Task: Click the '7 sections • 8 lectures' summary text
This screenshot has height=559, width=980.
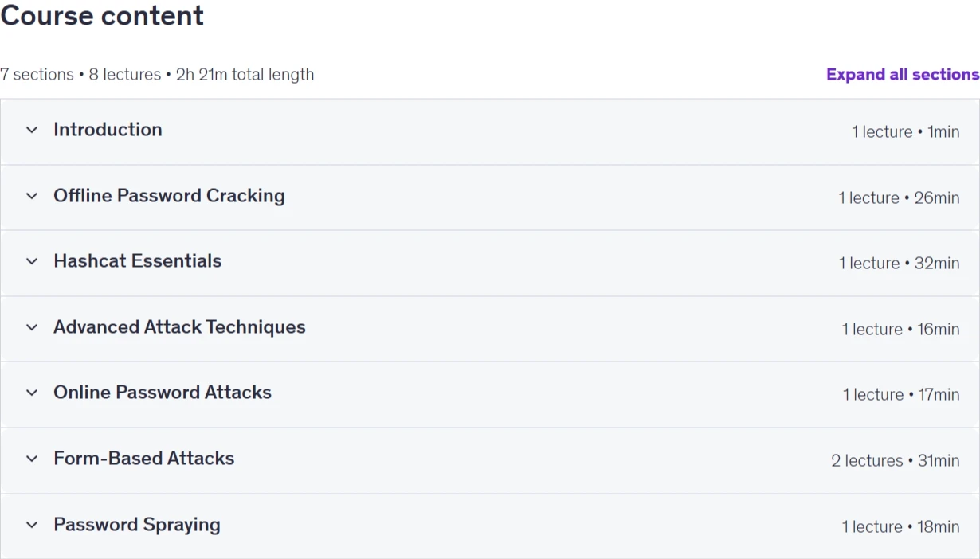Action: [80, 74]
